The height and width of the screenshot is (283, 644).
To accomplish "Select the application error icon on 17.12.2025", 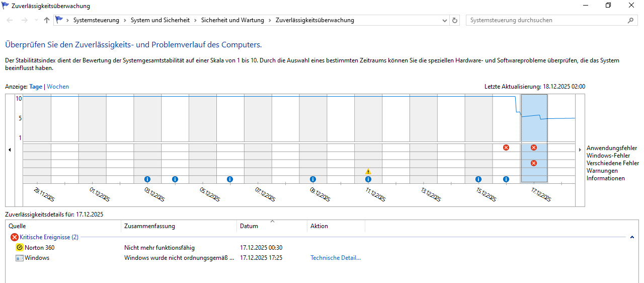I will pos(534,148).
